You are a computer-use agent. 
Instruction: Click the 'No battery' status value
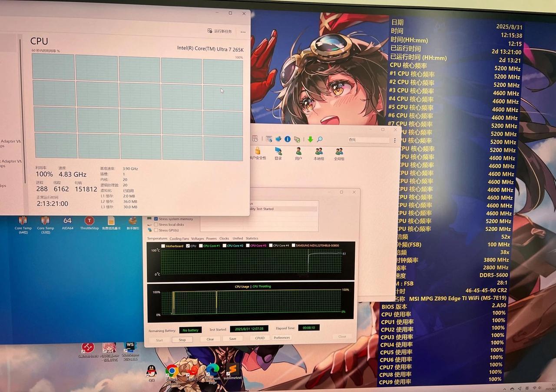tap(190, 330)
